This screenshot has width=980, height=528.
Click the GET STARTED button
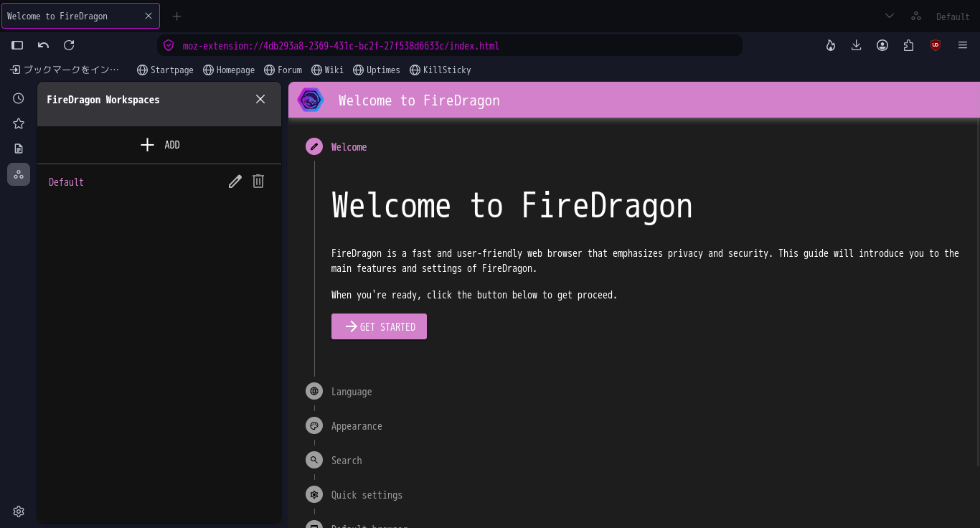coord(379,326)
